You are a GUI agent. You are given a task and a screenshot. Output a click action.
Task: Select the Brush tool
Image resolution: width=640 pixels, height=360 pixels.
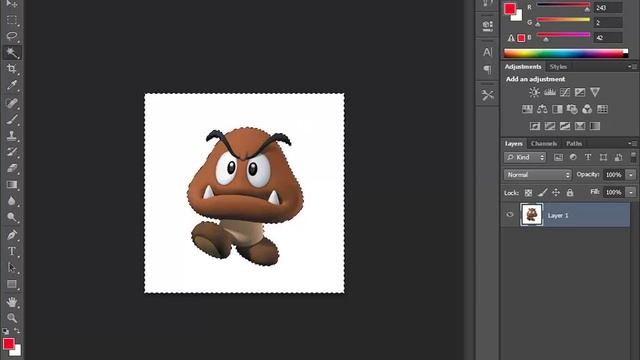[11, 119]
